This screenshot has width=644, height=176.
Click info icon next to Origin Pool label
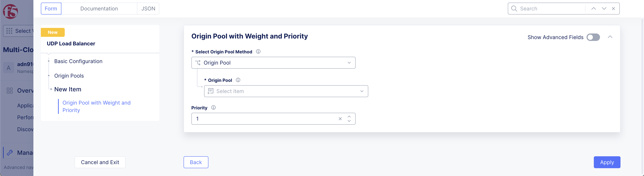pos(238,80)
